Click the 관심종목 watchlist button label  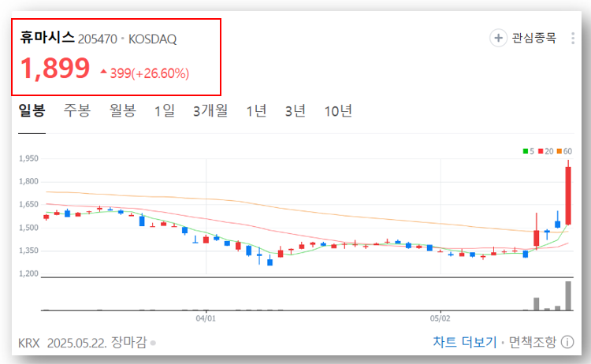click(533, 38)
